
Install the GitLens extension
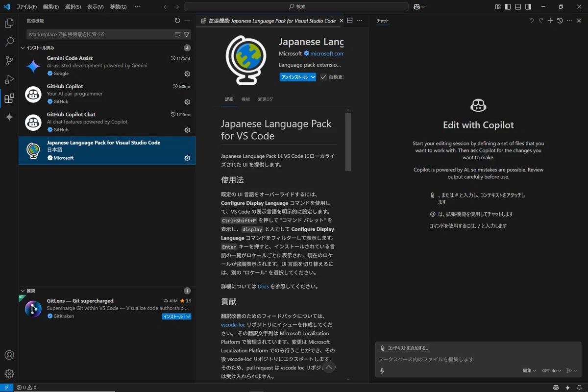click(x=173, y=317)
